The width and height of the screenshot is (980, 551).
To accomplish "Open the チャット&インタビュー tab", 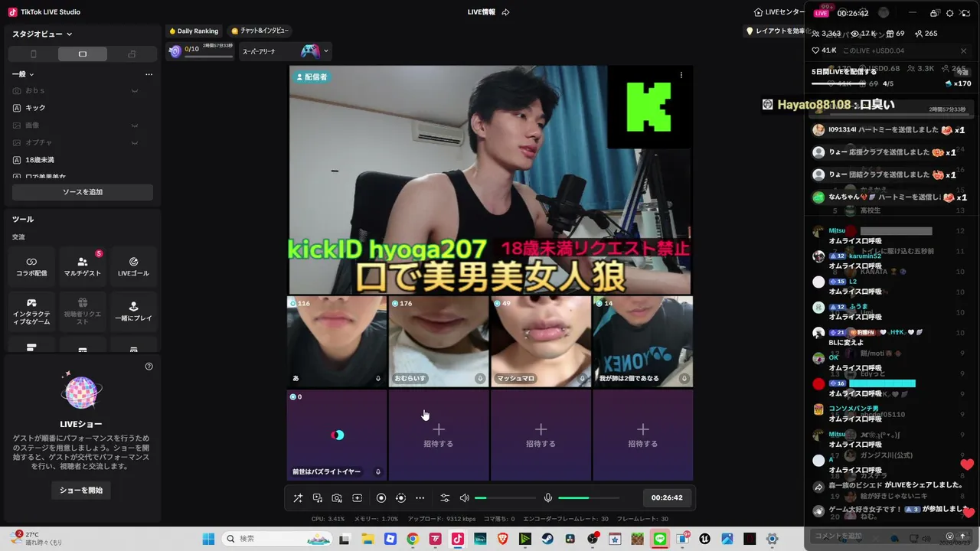I will click(x=260, y=31).
